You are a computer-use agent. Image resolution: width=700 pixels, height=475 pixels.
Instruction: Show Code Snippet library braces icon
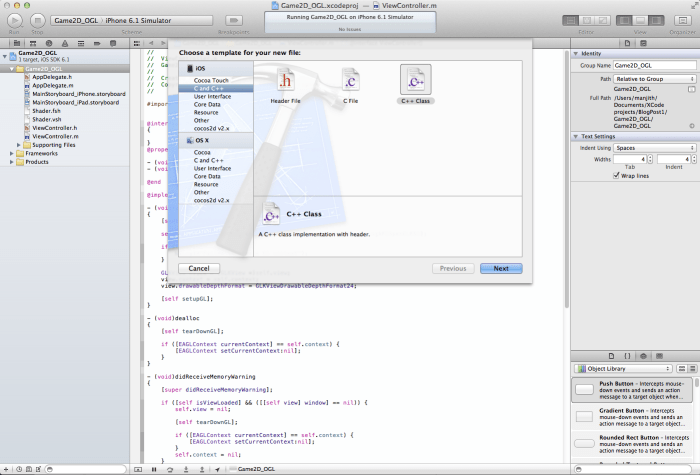pos(627,356)
